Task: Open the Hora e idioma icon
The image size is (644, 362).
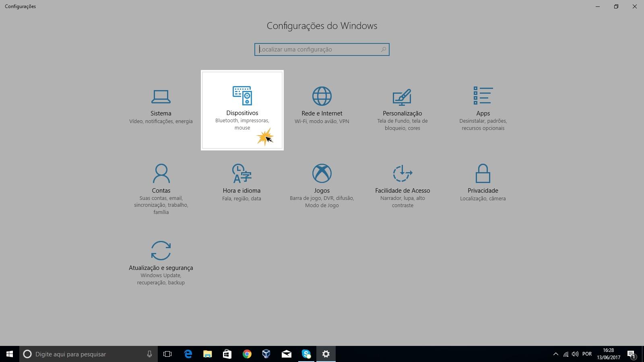Action: click(242, 173)
